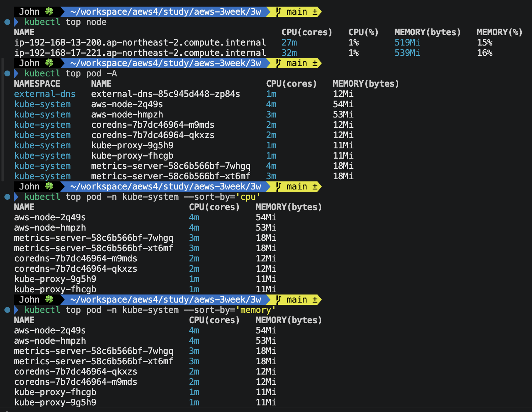Click the 'kubectl top node' command text
532x412 pixels.
65,22
